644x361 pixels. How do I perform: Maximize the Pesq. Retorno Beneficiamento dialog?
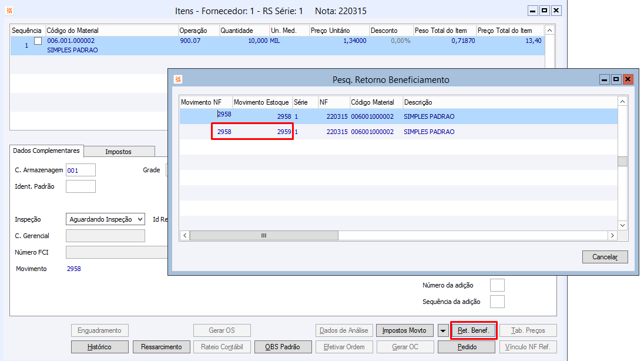pos(616,79)
